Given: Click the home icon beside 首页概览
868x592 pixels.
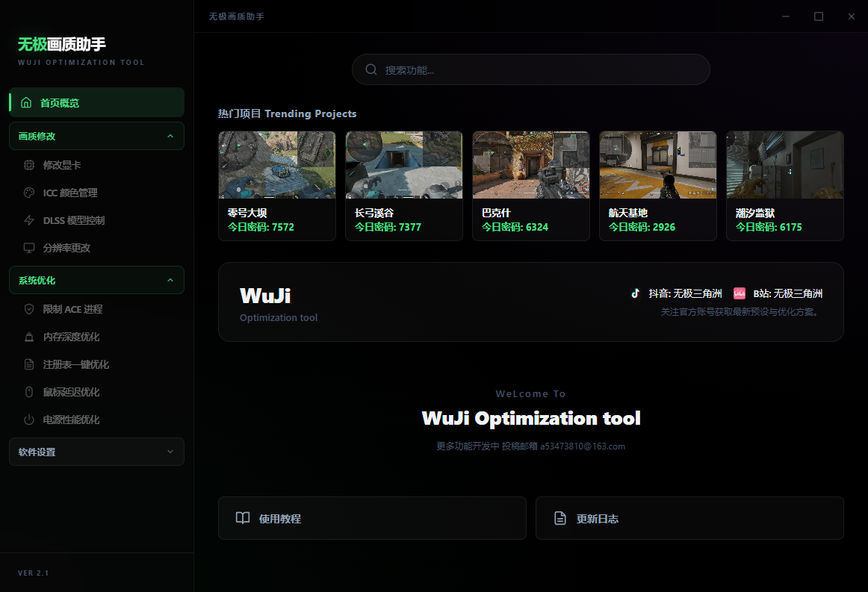Looking at the screenshot, I should (x=27, y=103).
